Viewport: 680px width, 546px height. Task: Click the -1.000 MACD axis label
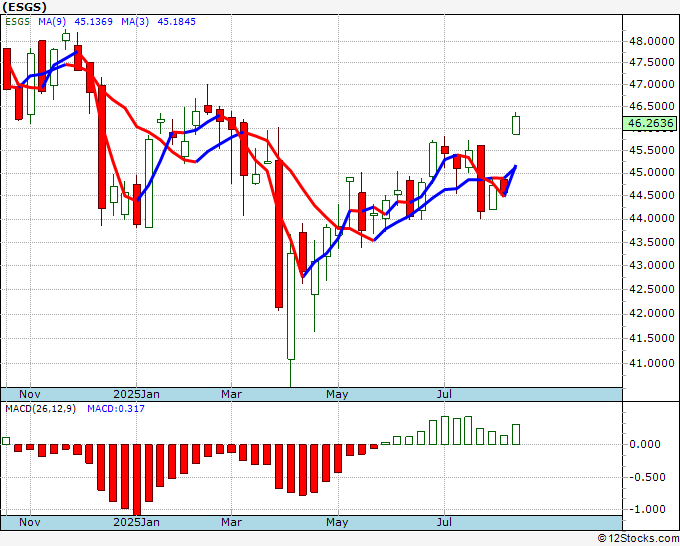tap(647, 509)
